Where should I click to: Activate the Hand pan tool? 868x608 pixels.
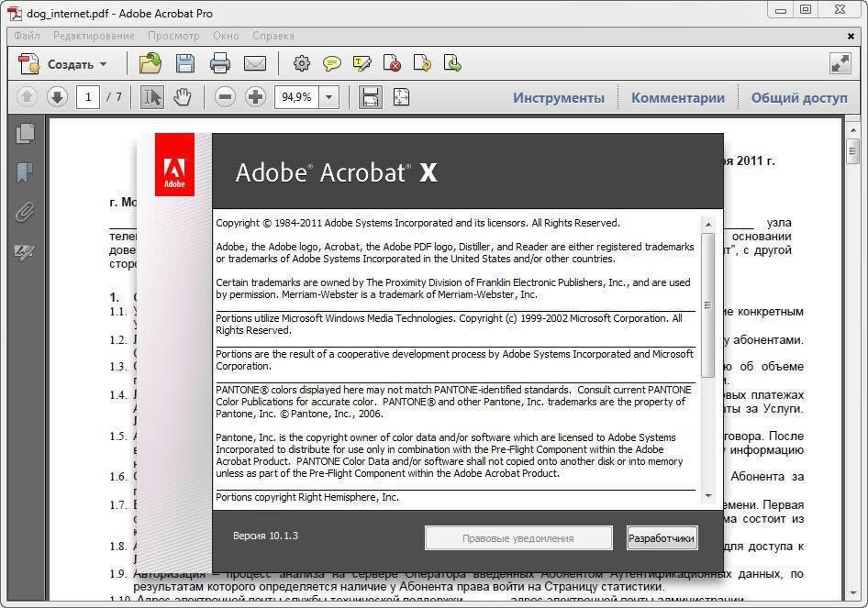click(x=182, y=97)
